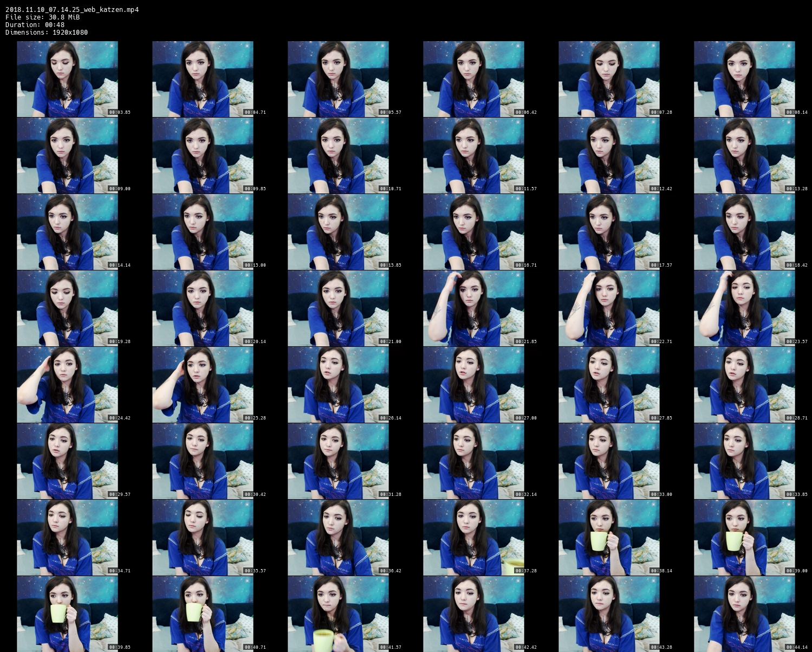
Task: Open the thumbnail stamped 00:04.71
Action: click(203, 79)
